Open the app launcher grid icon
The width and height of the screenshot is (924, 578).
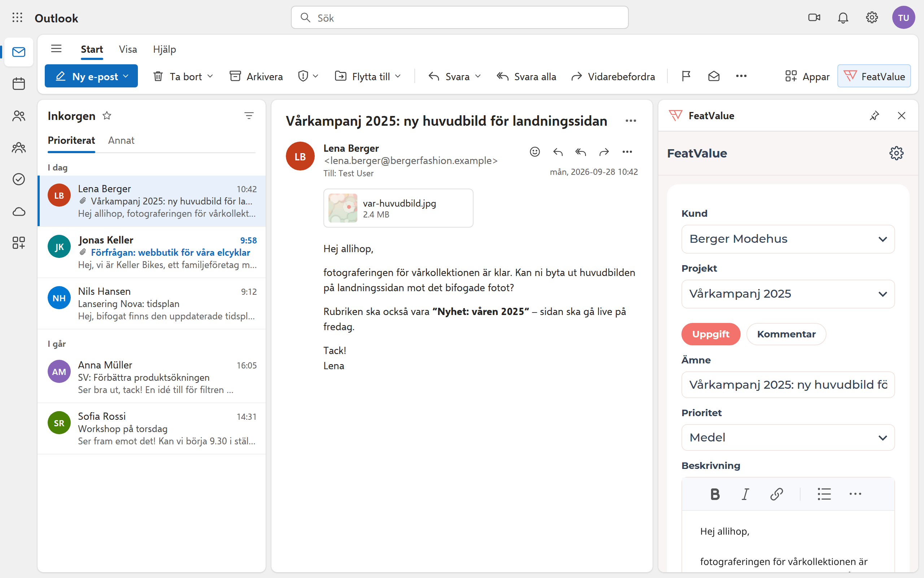[17, 18]
